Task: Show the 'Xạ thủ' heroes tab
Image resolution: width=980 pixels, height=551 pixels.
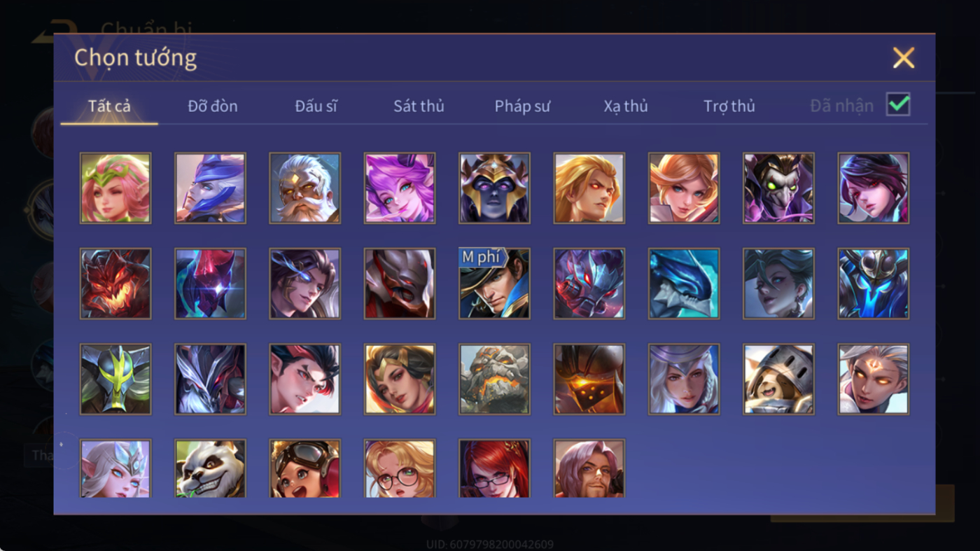Action: point(626,106)
